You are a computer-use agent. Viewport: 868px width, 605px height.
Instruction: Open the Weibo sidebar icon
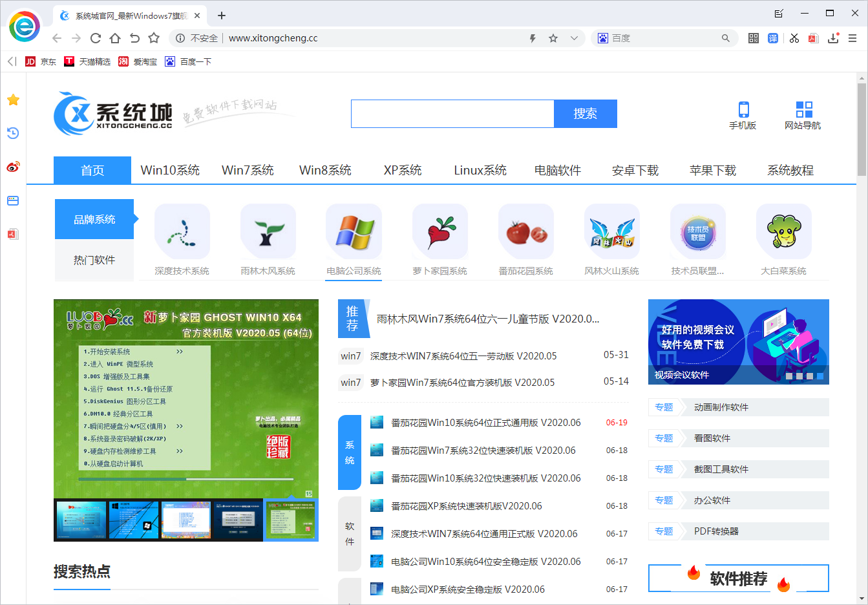pyautogui.click(x=13, y=167)
